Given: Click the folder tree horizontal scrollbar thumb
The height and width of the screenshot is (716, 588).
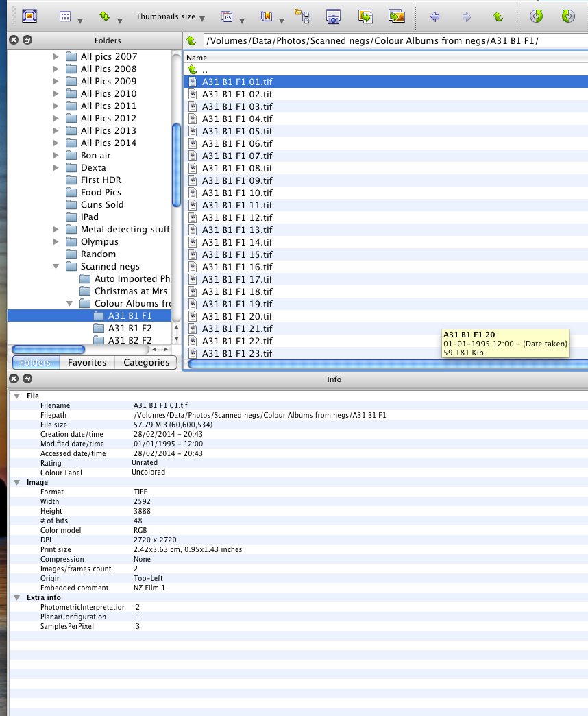Looking at the screenshot, I should (x=49, y=349).
